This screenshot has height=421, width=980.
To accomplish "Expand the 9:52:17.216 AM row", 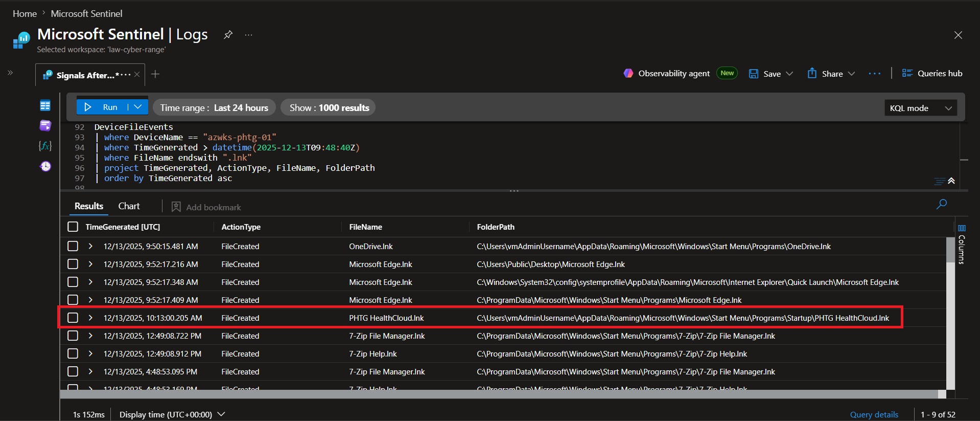I will point(90,264).
